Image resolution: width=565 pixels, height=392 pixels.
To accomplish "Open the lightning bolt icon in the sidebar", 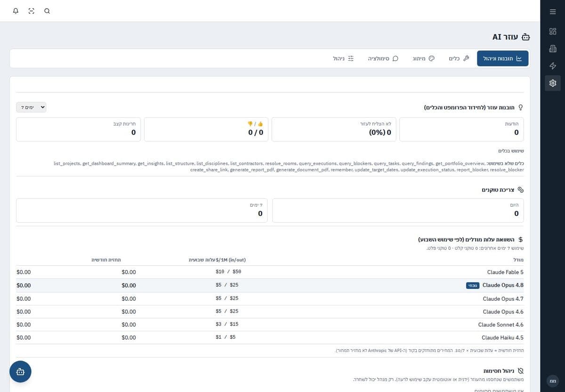I will tap(553, 66).
